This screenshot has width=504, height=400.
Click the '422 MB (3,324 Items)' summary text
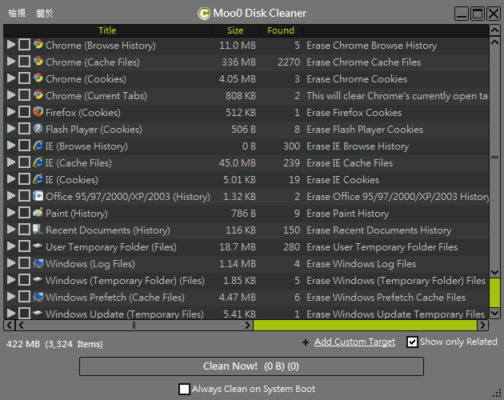pyautogui.click(x=55, y=344)
